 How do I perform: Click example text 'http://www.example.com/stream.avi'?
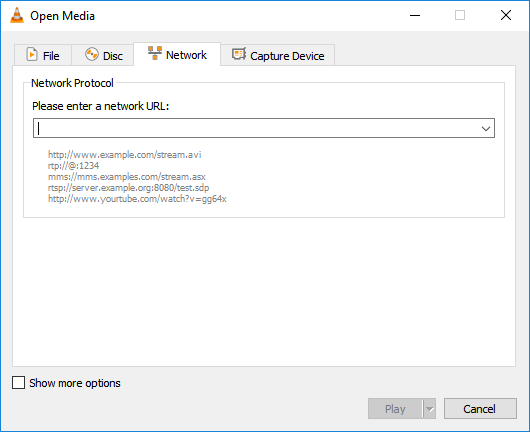click(x=124, y=155)
